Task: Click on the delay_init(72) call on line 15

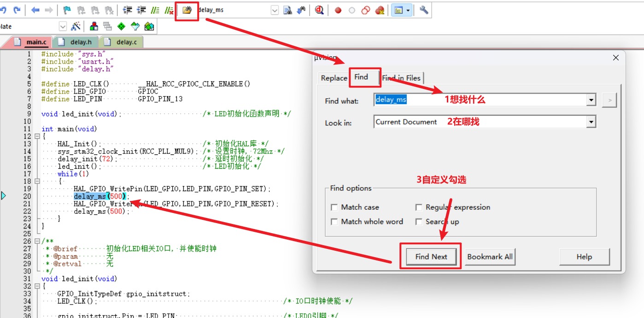Action: click(x=88, y=159)
